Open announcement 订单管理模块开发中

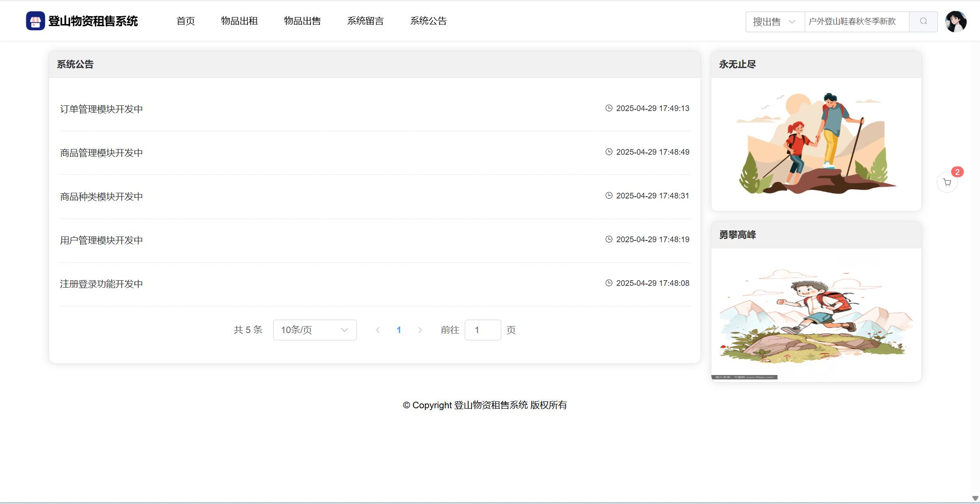point(101,109)
